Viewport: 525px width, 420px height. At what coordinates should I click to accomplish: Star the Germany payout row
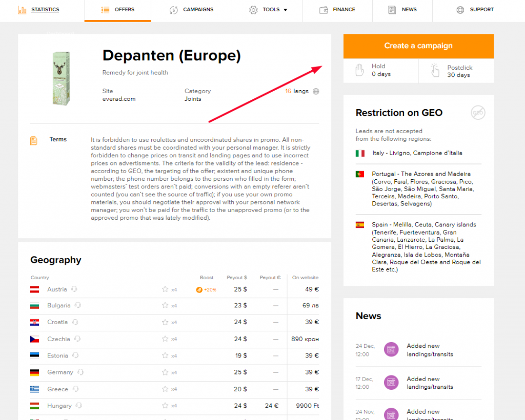pyautogui.click(x=164, y=372)
